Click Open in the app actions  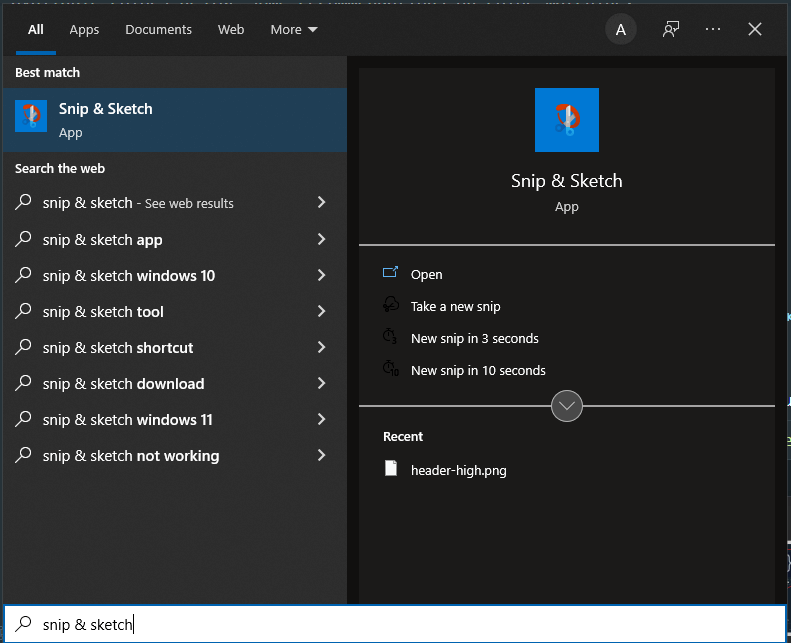(426, 274)
